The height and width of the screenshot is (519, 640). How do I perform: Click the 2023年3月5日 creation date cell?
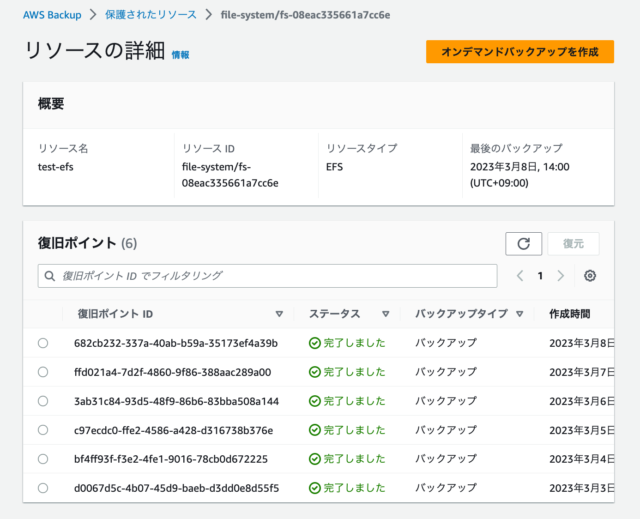582,430
